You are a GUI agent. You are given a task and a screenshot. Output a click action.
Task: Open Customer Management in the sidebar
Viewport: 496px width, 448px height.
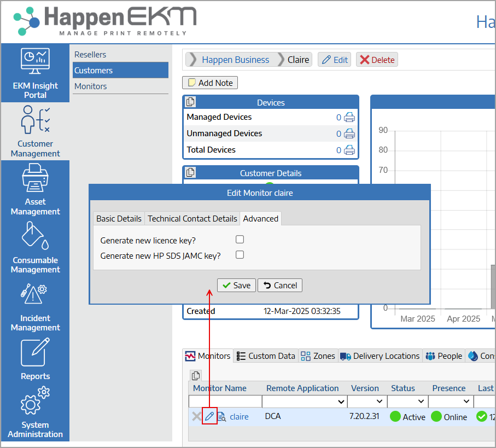pyautogui.click(x=35, y=131)
